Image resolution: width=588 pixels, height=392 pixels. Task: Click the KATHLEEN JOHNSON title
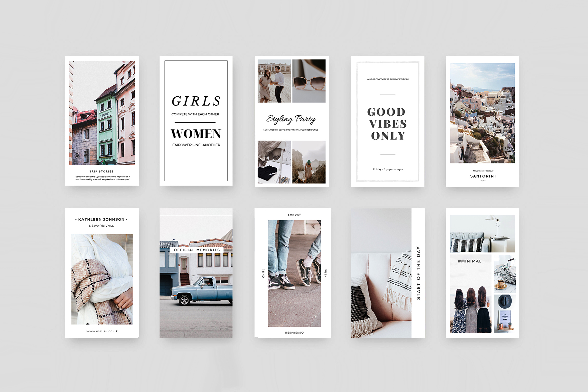[101, 219]
